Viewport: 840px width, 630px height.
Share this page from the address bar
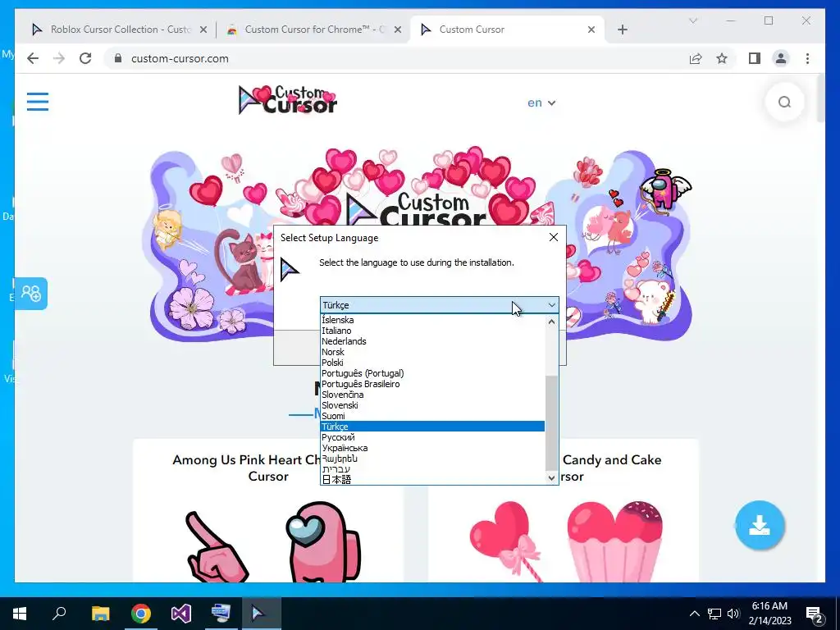[696, 58]
